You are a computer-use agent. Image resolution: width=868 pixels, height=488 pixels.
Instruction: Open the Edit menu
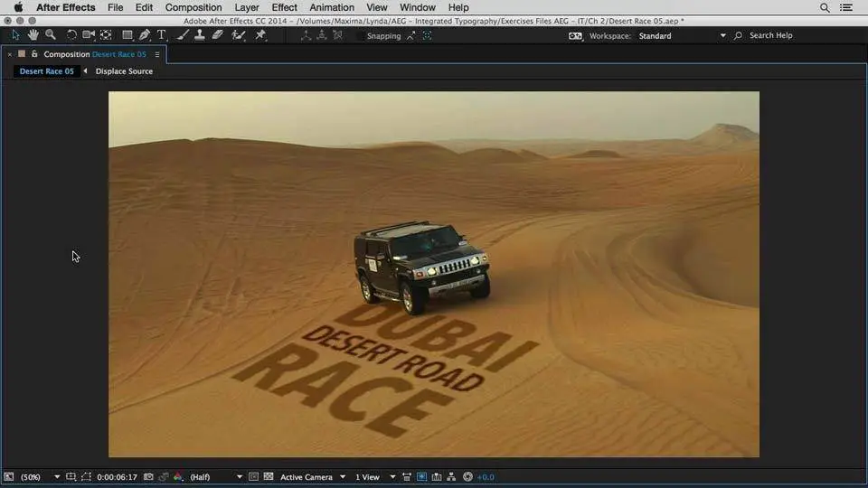click(144, 7)
